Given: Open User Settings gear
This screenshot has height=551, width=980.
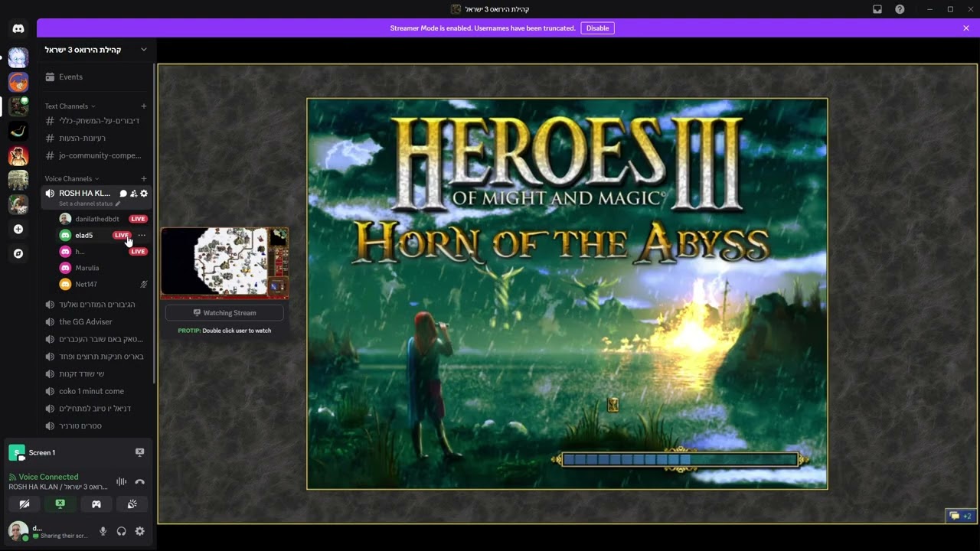Looking at the screenshot, I should [x=139, y=531].
